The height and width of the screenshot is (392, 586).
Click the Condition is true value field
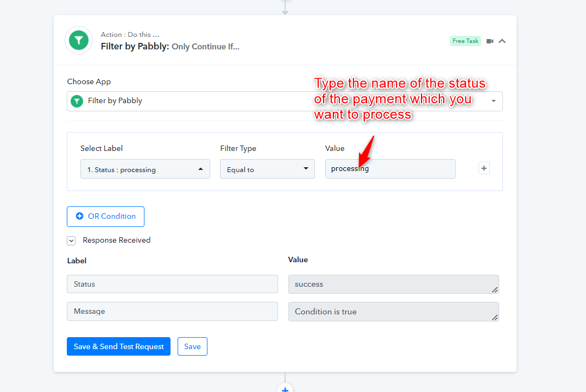click(394, 312)
